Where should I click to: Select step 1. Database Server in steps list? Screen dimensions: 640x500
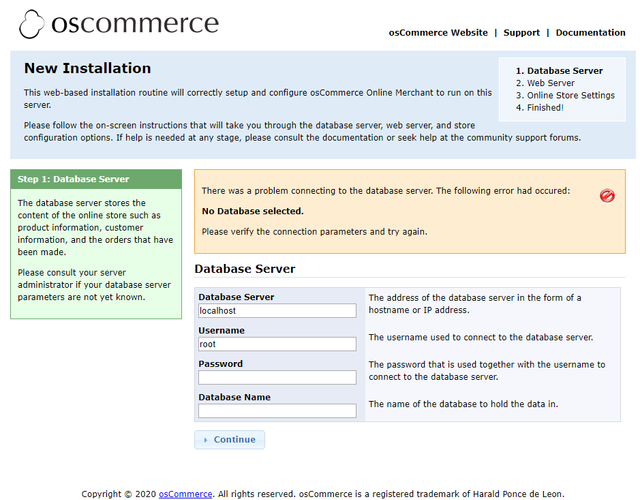(559, 71)
